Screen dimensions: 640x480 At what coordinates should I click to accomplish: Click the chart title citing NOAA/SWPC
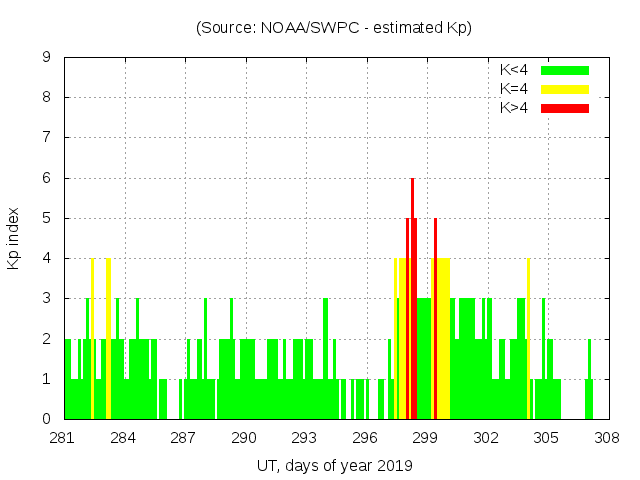click(334, 28)
